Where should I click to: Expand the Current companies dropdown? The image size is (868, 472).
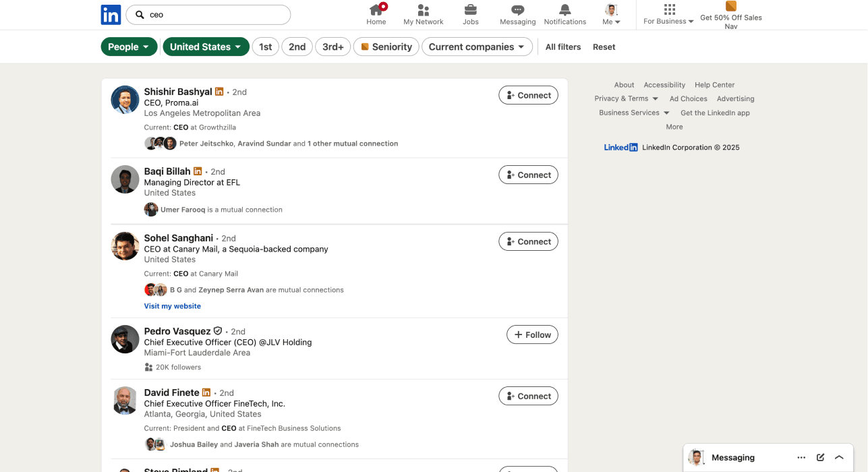pyautogui.click(x=477, y=47)
